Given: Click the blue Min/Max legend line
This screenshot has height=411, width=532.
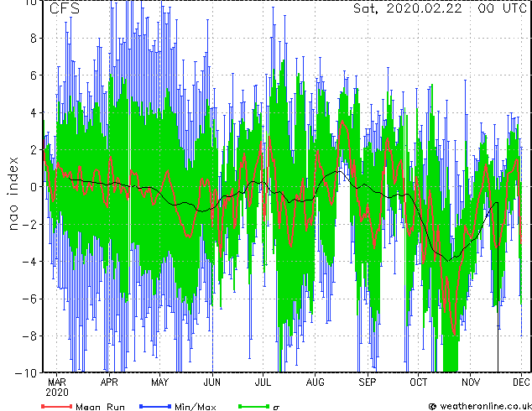Looking at the screenshot, I should click(155, 406).
